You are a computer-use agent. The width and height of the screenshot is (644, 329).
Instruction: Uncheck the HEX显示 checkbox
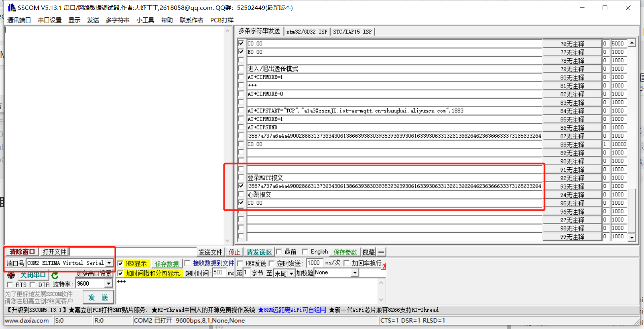click(x=121, y=264)
